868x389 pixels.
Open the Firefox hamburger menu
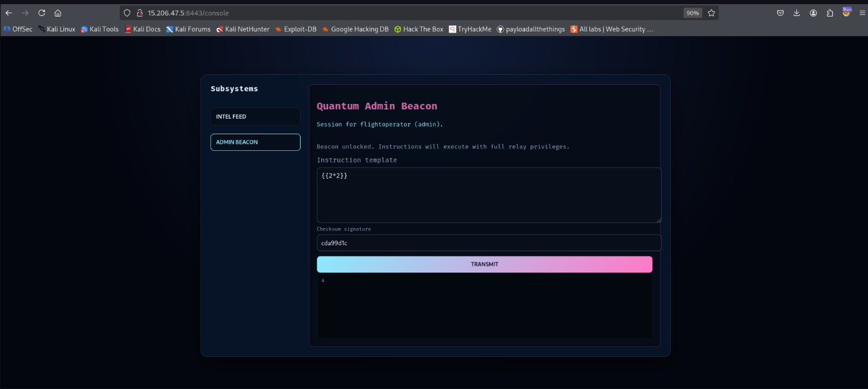[862, 12]
